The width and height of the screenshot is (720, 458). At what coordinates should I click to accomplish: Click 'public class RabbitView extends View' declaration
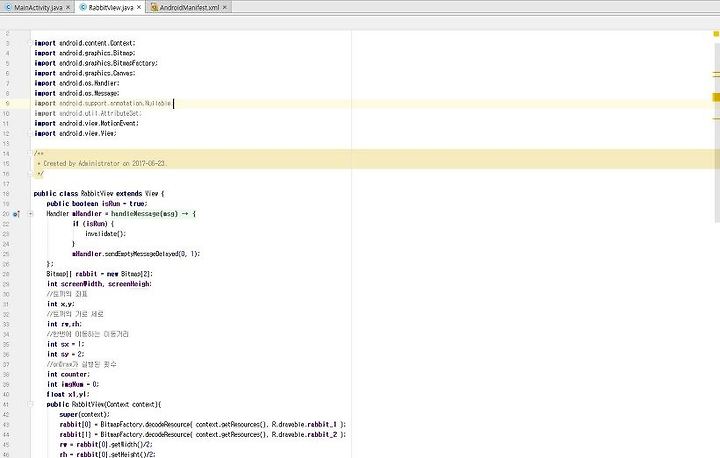[99, 194]
